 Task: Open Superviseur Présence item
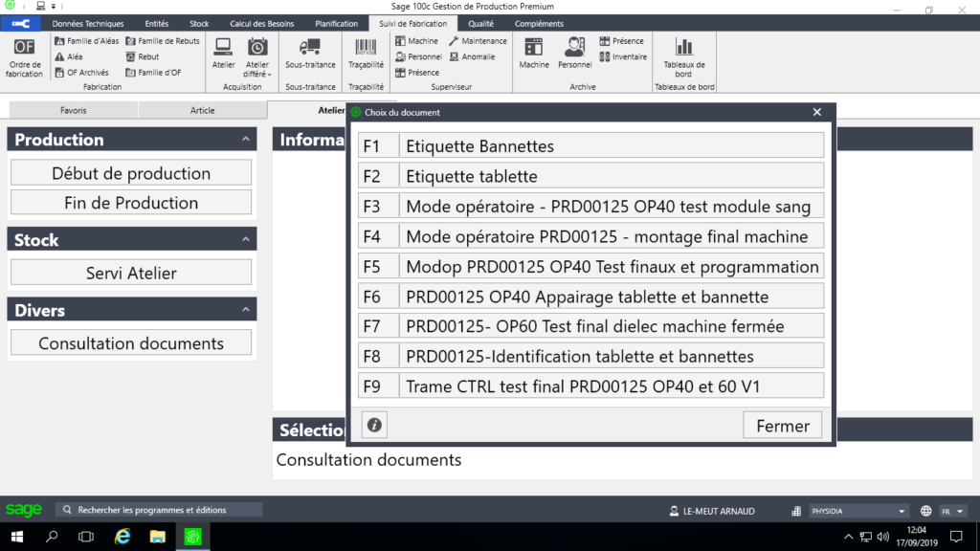pyautogui.click(x=417, y=73)
